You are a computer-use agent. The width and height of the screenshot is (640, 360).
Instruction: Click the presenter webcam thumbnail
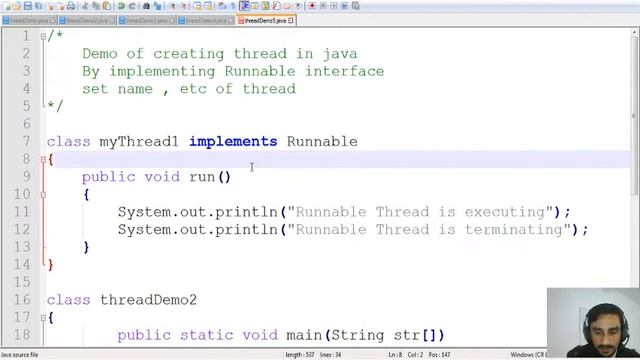click(x=593, y=322)
